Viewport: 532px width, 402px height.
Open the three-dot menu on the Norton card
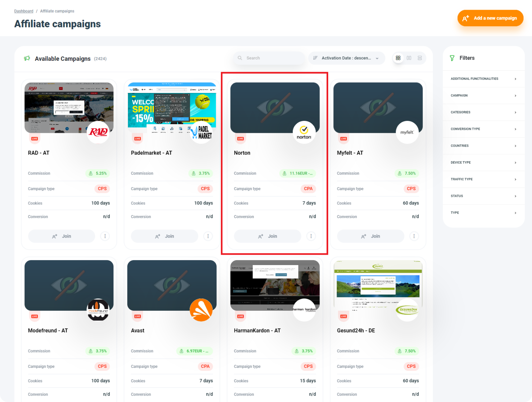pyautogui.click(x=311, y=236)
